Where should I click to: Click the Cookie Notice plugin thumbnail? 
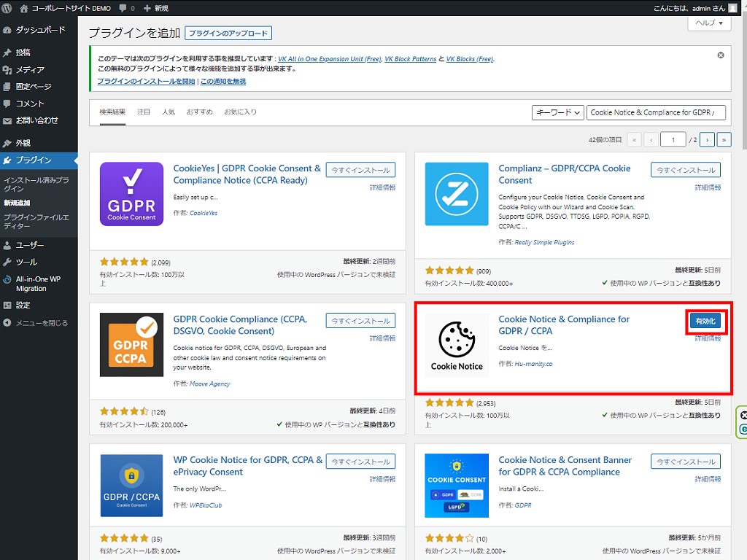click(x=457, y=344)
